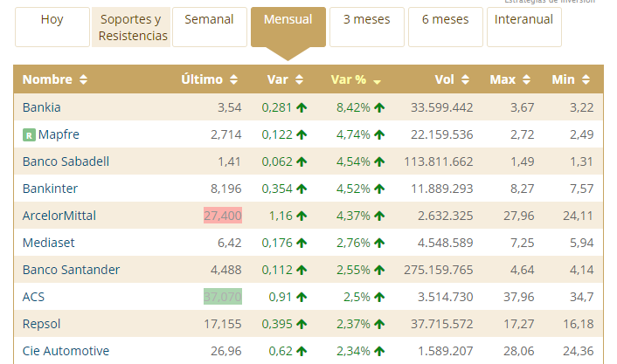Click the ArcelorMittal company link
Screen dimensions: 617x364
click(x=59, y=216)
